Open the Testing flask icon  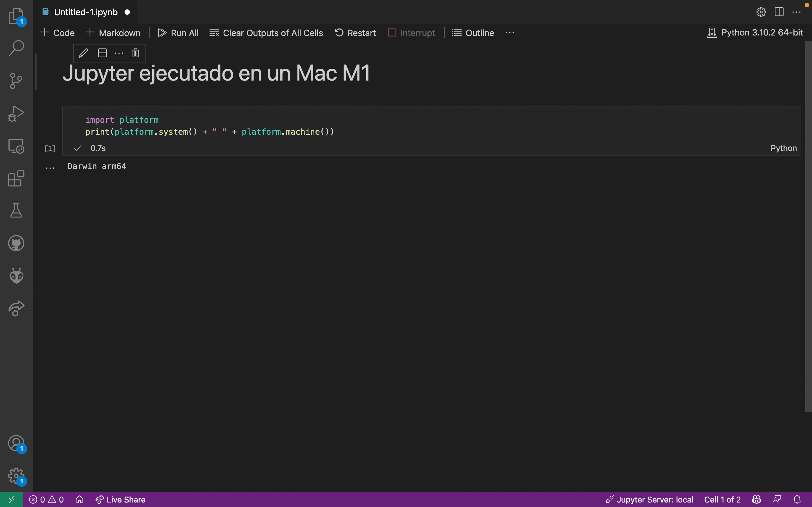(16, 211)
